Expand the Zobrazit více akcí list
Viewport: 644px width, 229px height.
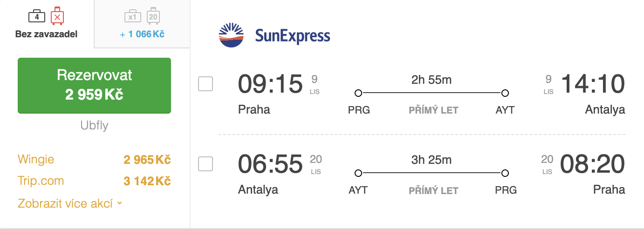[65, 203]
